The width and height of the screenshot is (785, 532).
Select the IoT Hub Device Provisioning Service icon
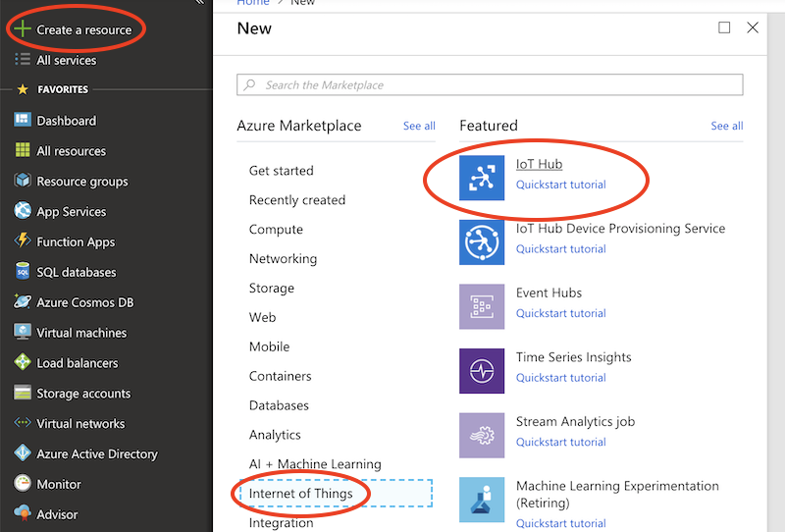(482, 242)
